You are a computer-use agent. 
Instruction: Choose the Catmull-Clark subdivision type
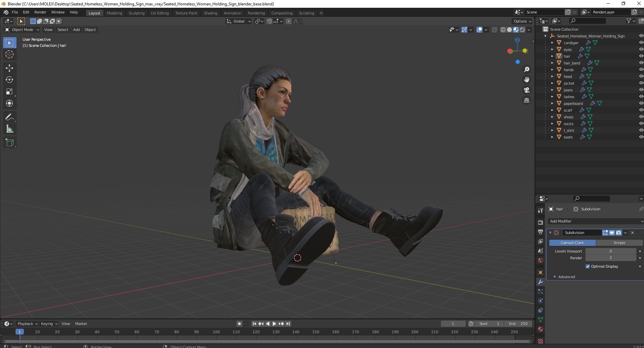point(572,243)
